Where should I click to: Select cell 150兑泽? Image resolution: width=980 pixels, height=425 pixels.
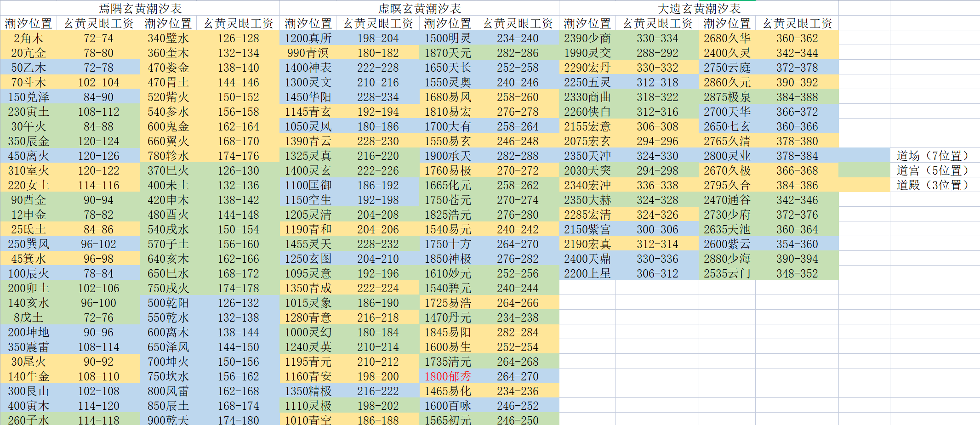click(29, 96)
